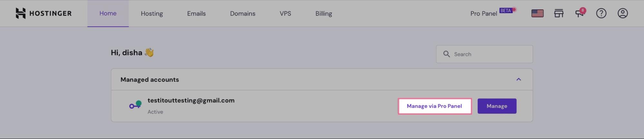Open the user profile icon
Screen dimensions: 644x139
(x=622, y=13)
